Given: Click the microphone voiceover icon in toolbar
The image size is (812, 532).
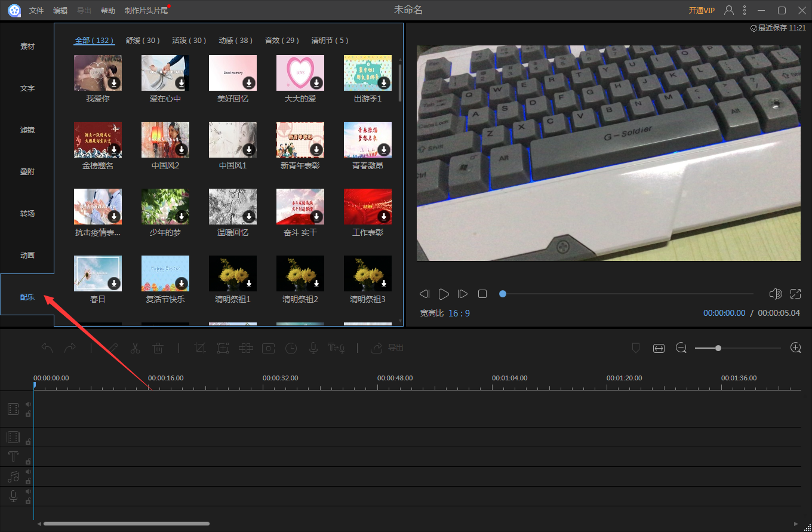Looking at the screenshot, I should (313, 348).
